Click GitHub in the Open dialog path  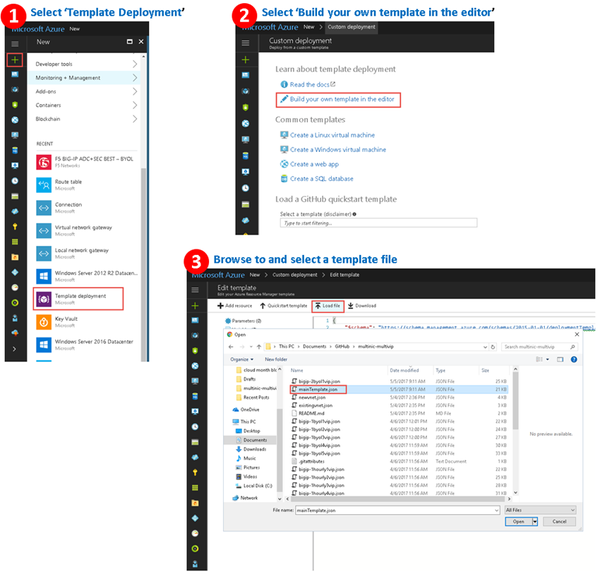342,347
